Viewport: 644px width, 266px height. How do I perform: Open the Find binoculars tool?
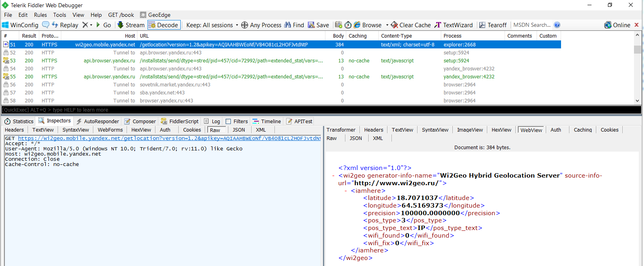pos(294,25)
